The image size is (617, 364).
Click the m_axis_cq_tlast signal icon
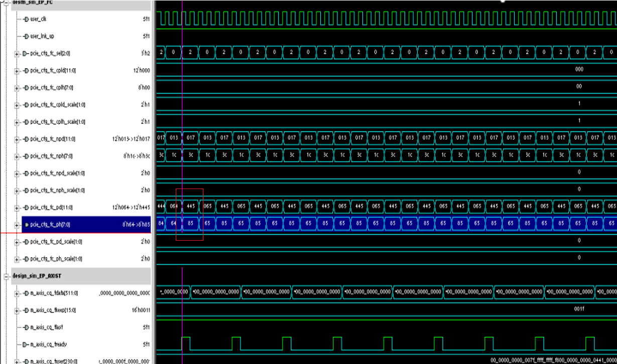tap(26, 327)
